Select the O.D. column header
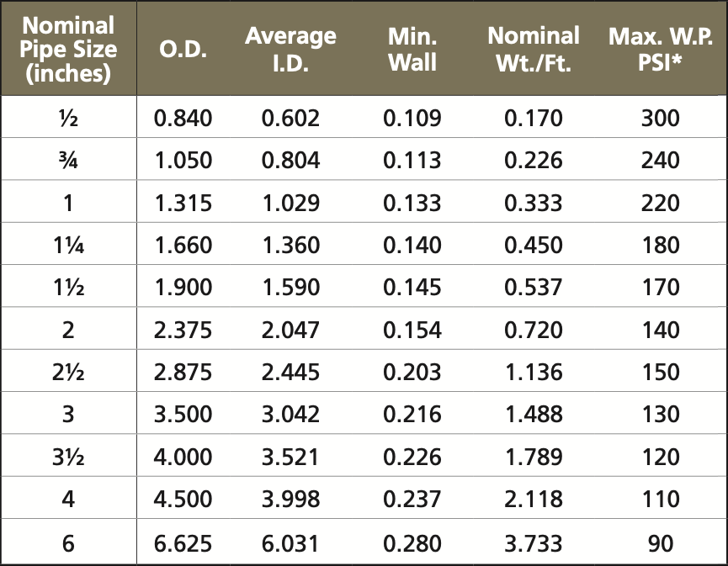The width and height of the screenshot is (728, 566). pyautogui.click(x=183, y=50)
